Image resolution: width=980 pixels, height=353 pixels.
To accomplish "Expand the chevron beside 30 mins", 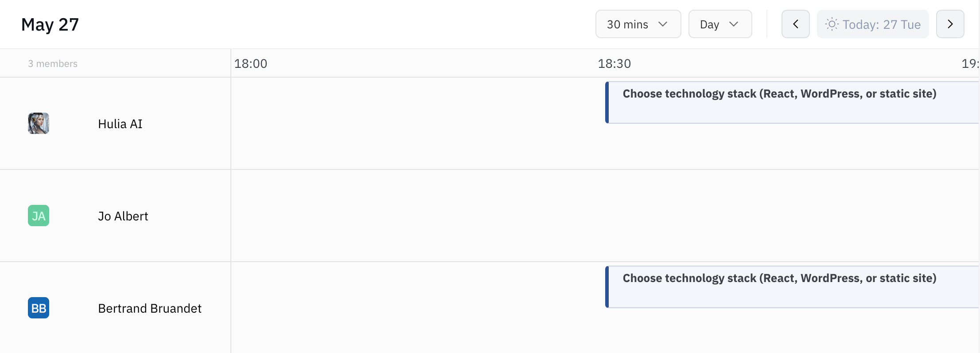I will tap(663, 24).
